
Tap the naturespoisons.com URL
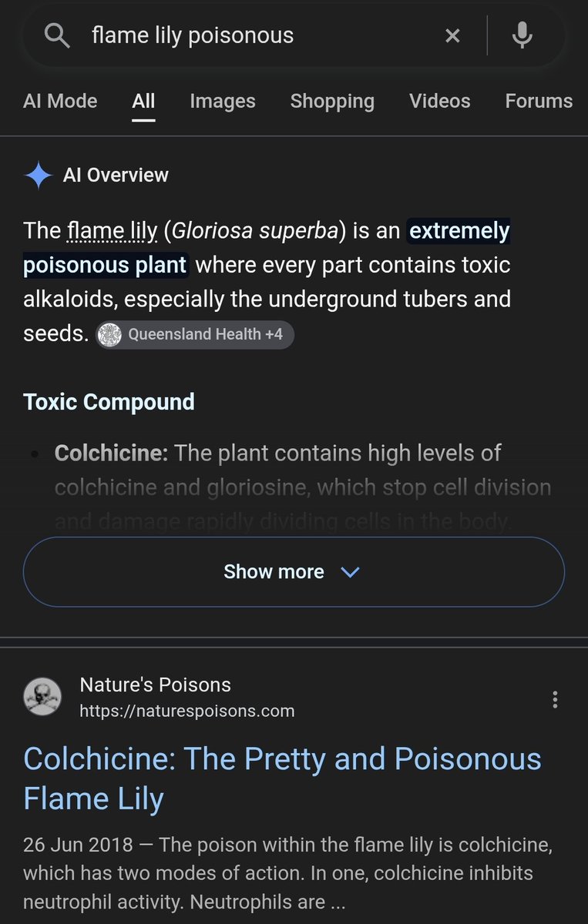[x=187, y=711]
